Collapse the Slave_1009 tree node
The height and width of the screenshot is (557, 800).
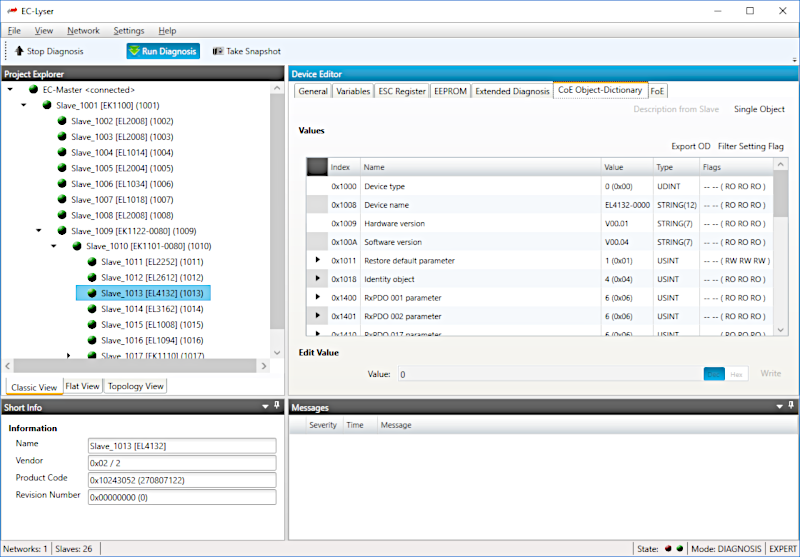38,230
